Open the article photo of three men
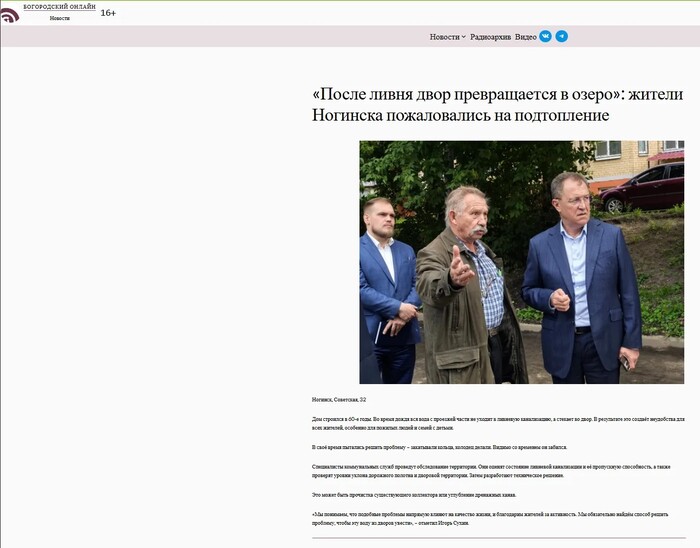 tap(521, 262)
